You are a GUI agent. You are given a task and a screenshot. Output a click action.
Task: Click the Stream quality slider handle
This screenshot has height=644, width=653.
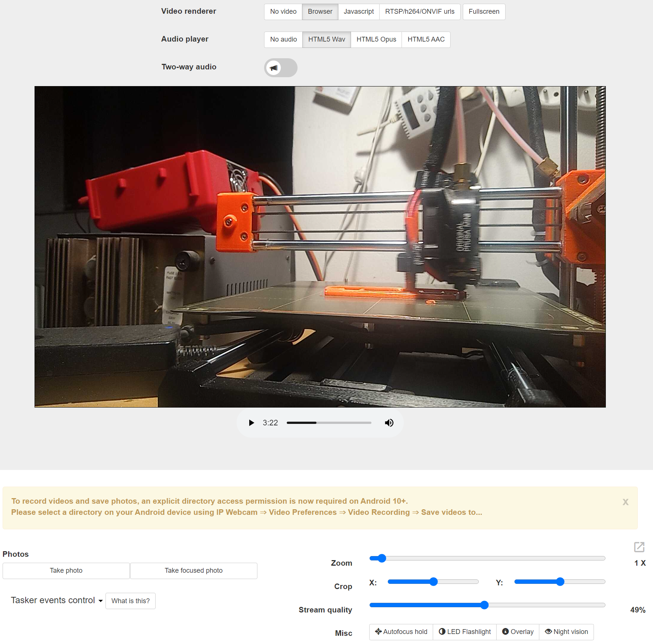click(484, 605)
